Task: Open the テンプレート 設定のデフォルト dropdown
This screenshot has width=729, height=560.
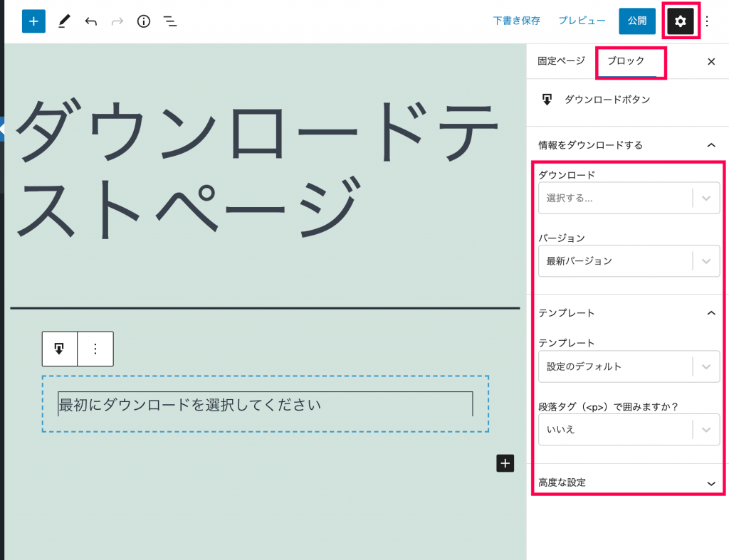Action: tap(629, 366)
